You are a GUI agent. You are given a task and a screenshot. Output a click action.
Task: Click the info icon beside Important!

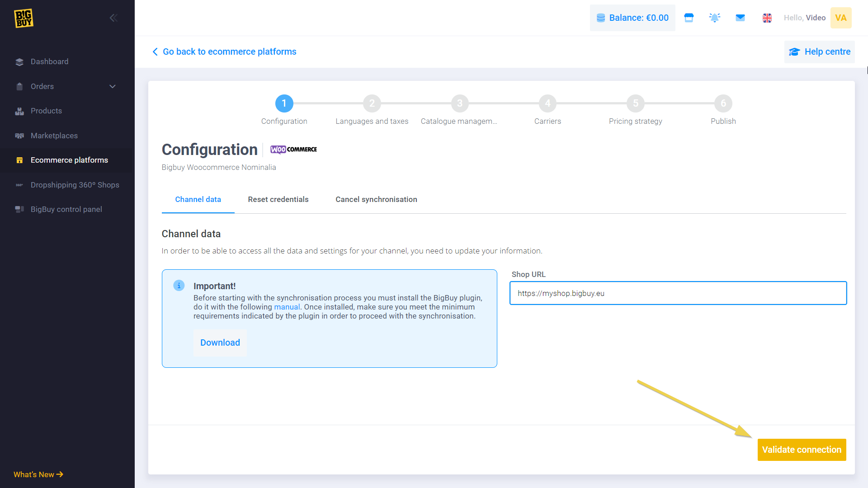point(179,286)
